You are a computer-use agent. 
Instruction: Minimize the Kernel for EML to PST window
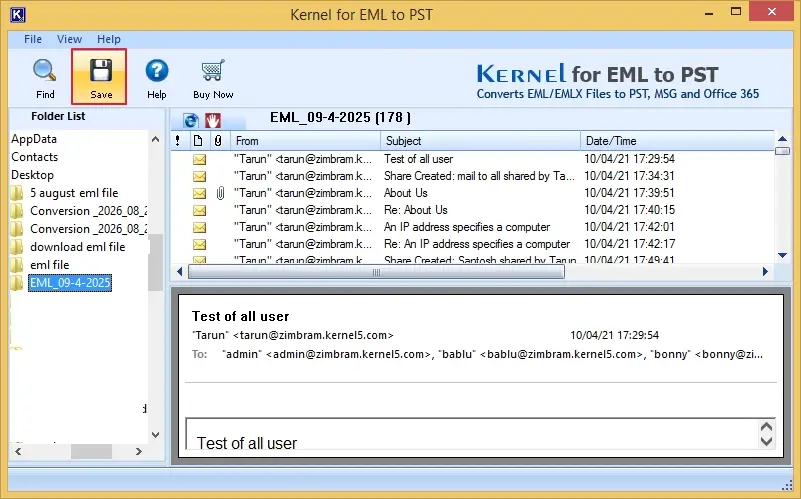coord(709,13)
